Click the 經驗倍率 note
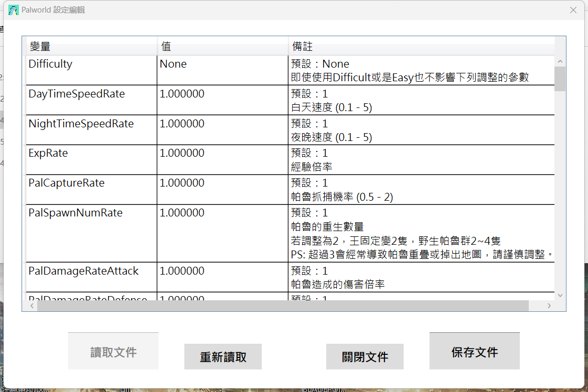The width and height of the screenshot is (588, 392). pyautogui.click(x=312, y=167)
